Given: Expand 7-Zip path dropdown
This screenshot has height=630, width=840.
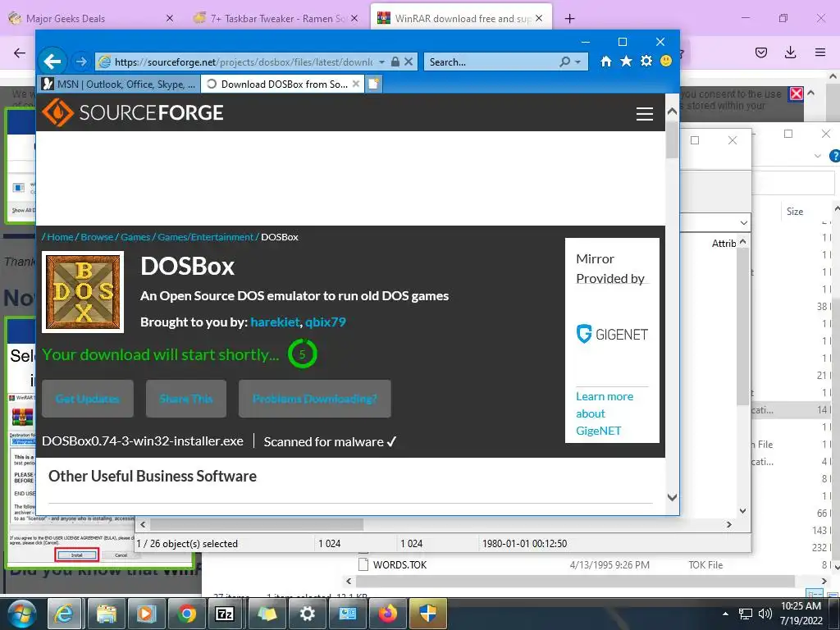Looking at the screenshot, I should pos(743,222).
